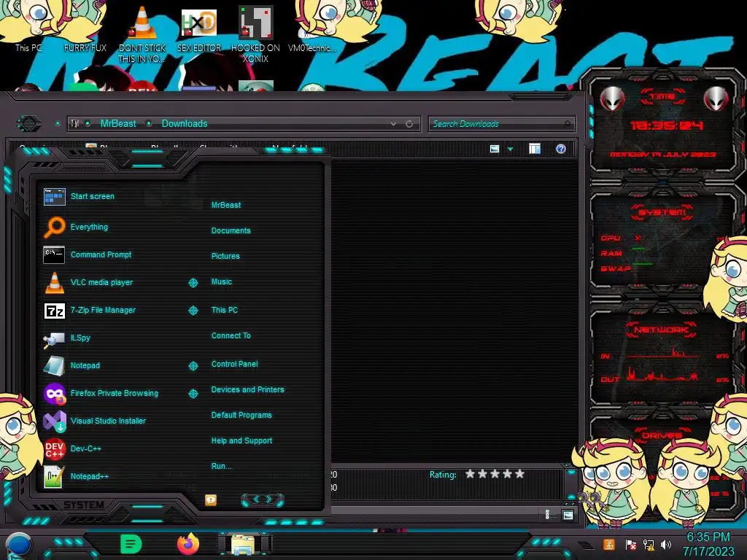Select Downloads in the address bar
Image resolution: width=747 pixels, height=560 pixels.
(185, 124)
